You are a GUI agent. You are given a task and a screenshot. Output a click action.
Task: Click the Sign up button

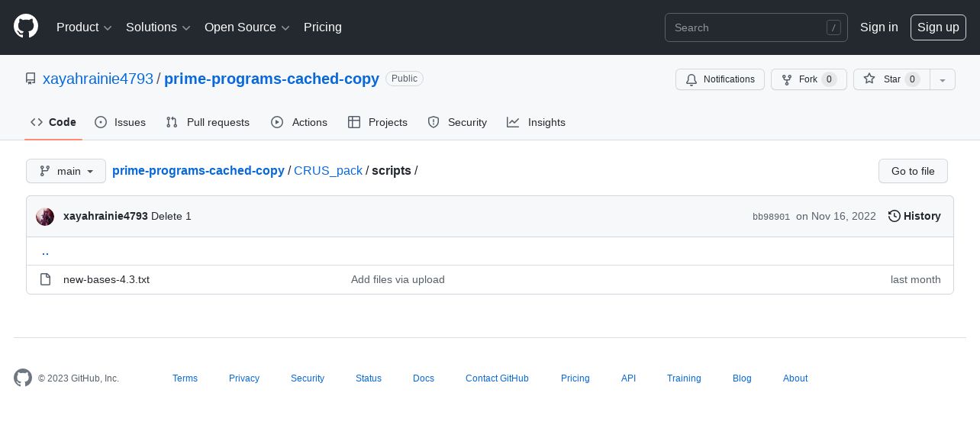click(x=938, y=27)
